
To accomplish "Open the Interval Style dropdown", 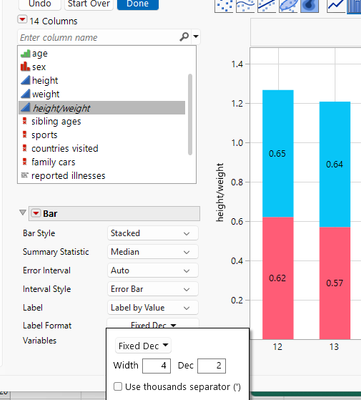I will pos(153,289).
